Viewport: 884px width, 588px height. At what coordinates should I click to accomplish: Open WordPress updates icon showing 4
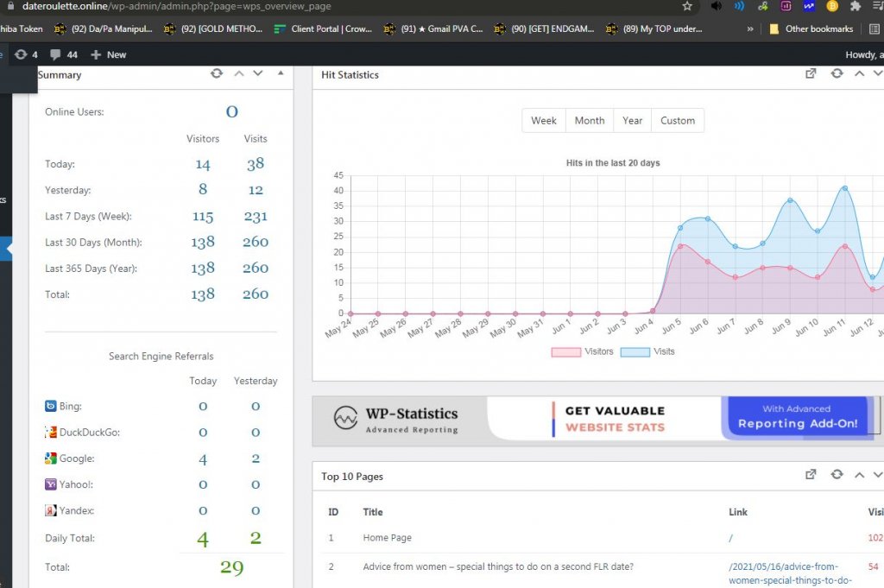point(26,54)
